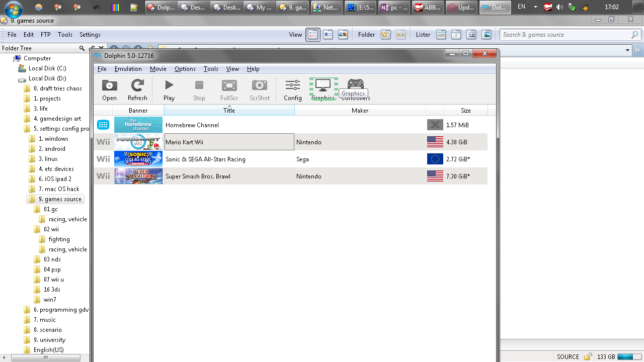Click the Folder Tree horizontal scrollbar

[x=45, y=357]
